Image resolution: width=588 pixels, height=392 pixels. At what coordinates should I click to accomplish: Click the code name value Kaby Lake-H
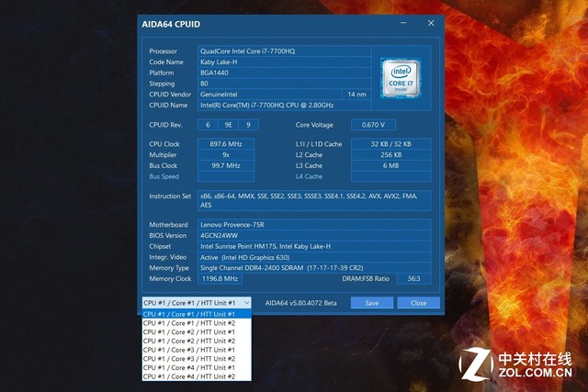point(284,62)
